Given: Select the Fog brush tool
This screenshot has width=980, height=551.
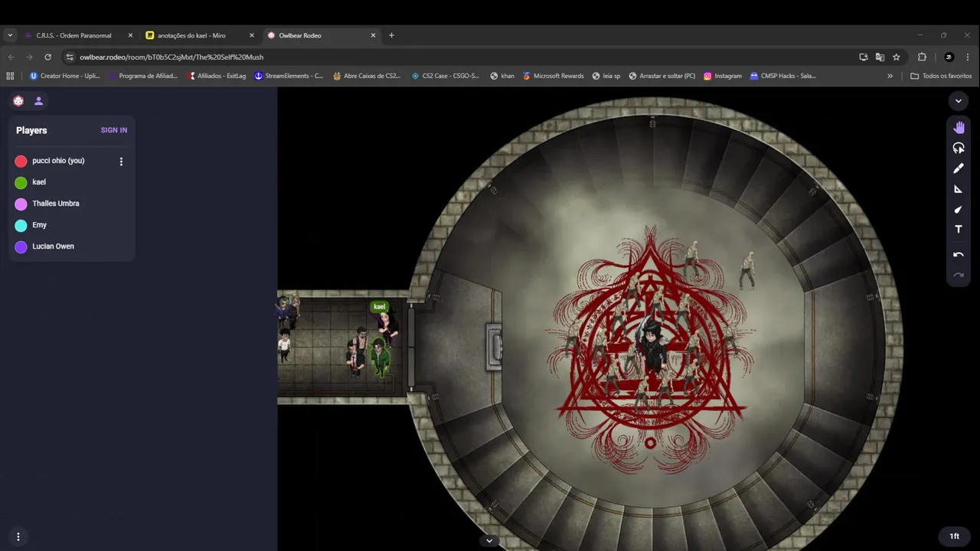Looking at the screenshot, I should tap(959, 209).
